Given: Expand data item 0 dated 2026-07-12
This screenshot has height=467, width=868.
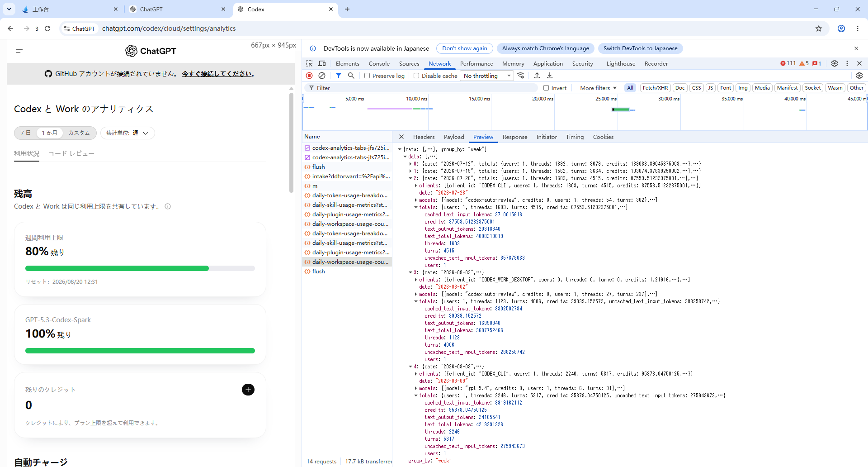Looking at the screenshot, I should coord(410,164).
